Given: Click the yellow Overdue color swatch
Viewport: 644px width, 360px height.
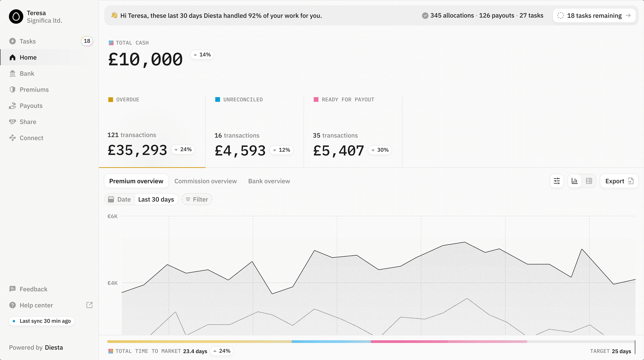Looking at the screenshot, I should coord(111,100).
